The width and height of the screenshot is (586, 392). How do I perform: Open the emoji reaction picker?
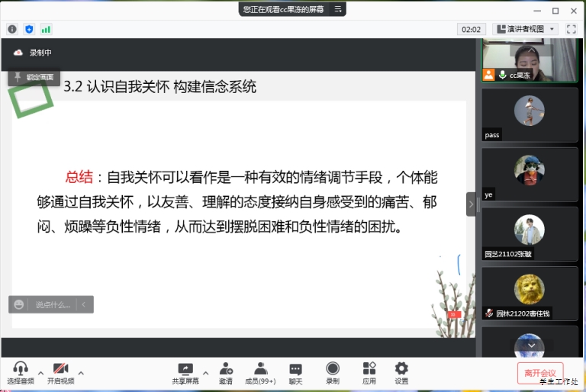coord(18,304)
